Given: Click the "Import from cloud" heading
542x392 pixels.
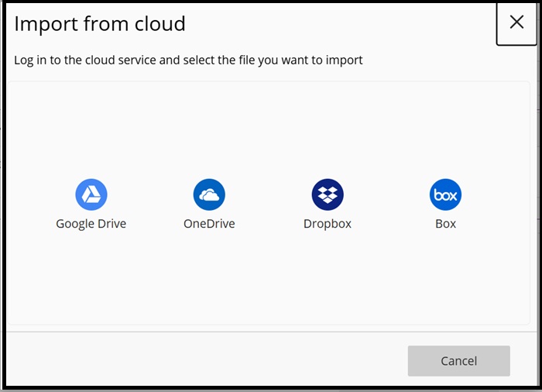Looking at the screenshot, I should (x=100, y=24).
